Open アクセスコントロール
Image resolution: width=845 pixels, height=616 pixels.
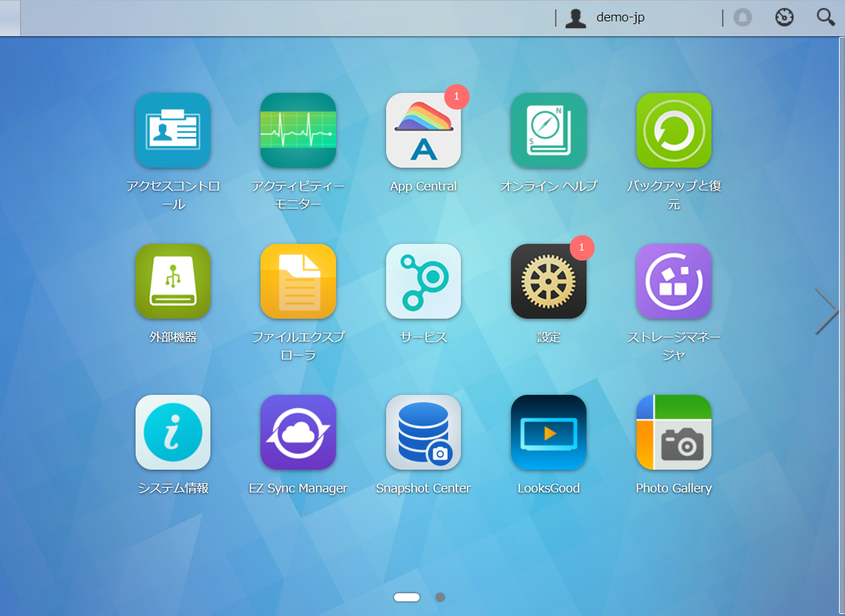(x=173, y=130)
